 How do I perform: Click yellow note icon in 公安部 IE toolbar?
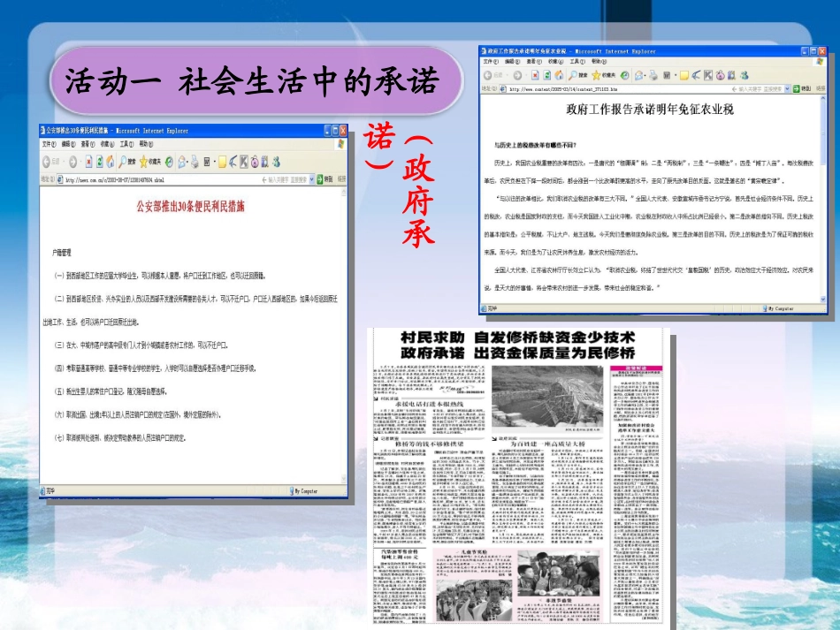(x=222, y=162)
